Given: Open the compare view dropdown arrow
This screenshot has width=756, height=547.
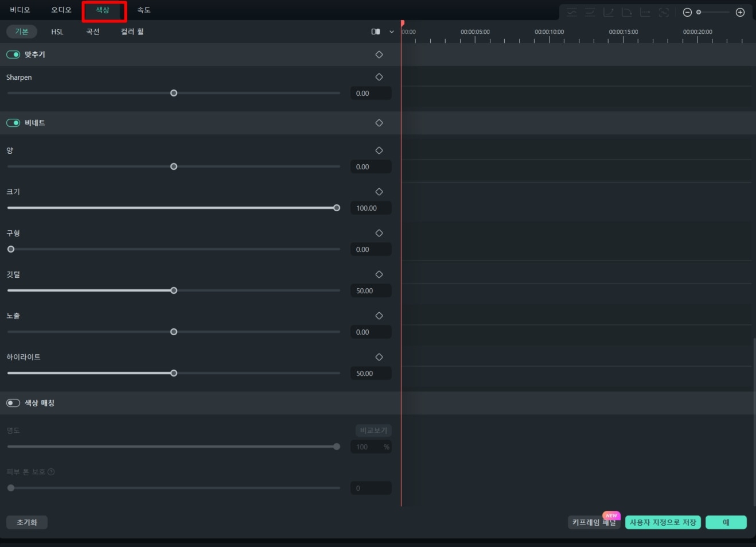Looking at the screenshot, I should (x=392, y=32).
